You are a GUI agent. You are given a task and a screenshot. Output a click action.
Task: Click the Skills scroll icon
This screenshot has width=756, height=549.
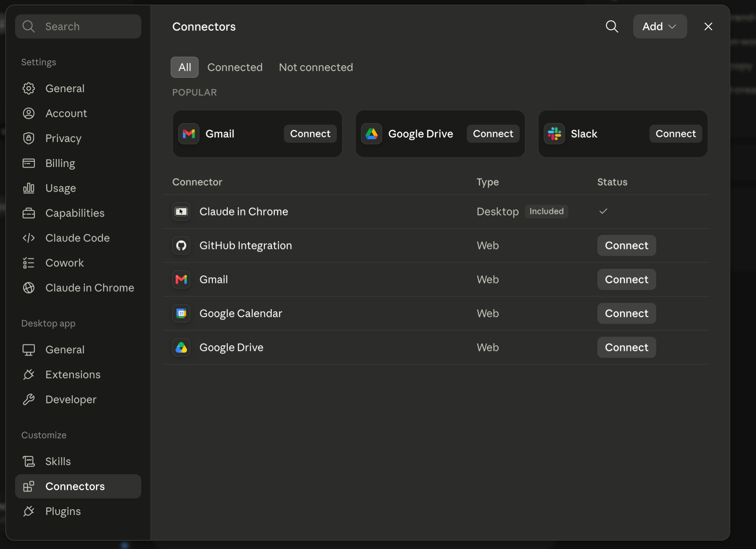tap(29, 461)
